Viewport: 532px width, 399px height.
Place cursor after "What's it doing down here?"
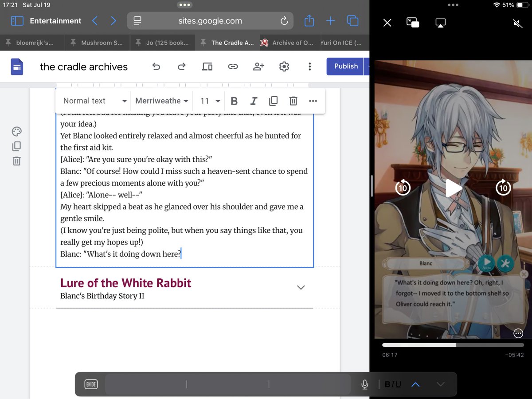[181, 254]
